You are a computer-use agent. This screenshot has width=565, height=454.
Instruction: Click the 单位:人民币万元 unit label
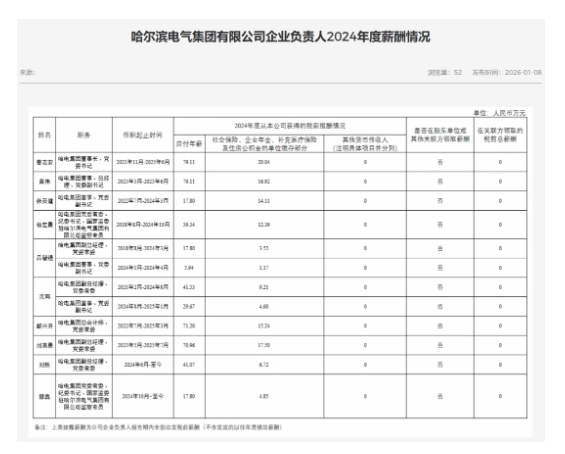[499, 113]
